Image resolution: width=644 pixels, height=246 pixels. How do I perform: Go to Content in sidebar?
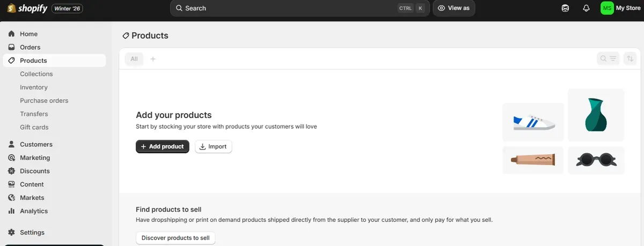[x=54, y=184]
